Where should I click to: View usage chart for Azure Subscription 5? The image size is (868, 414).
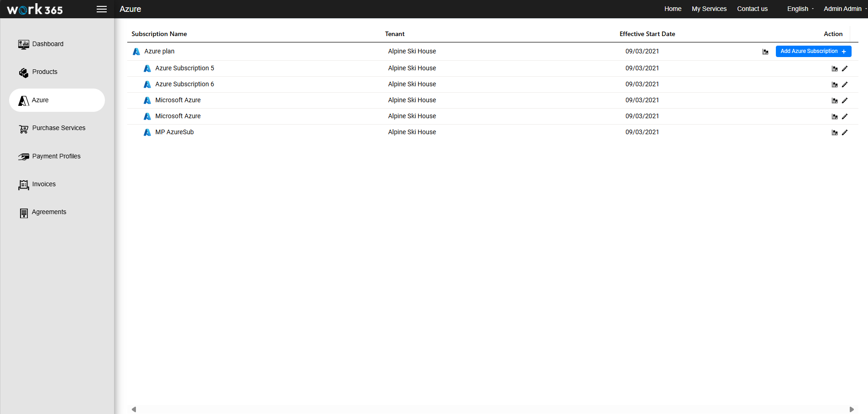[835, 68]
